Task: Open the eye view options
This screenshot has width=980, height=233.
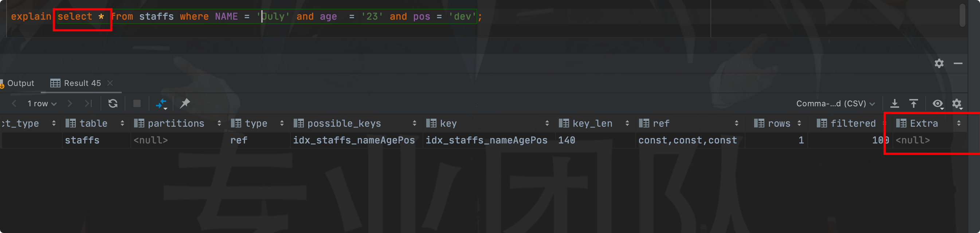Action: click(937, 103)
